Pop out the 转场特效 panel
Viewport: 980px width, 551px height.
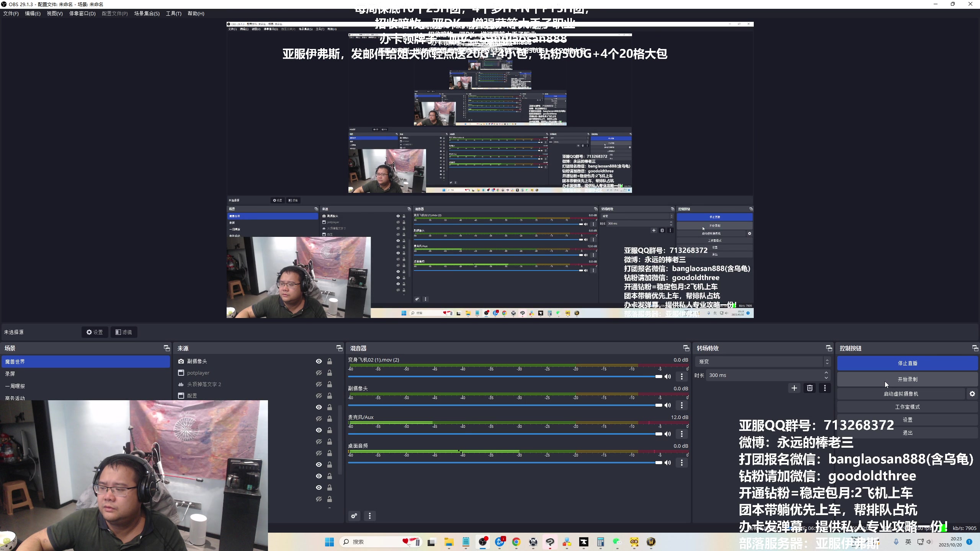tap(828, 348)
